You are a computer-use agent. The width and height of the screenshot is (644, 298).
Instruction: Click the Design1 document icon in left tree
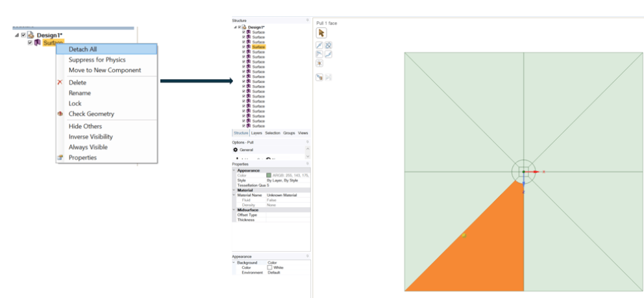pos(31,34)
